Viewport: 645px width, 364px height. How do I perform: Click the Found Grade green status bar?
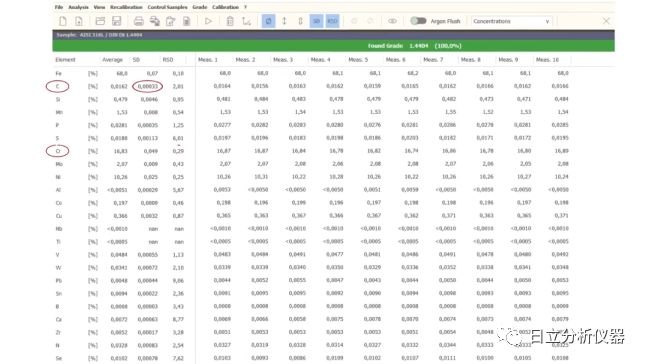334,46
